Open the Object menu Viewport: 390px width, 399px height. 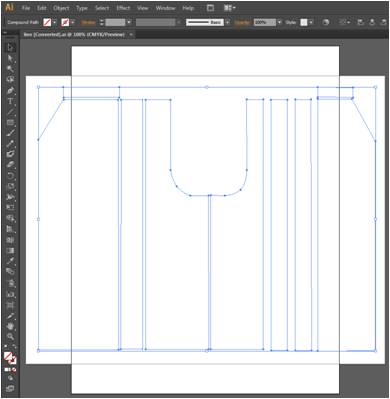click(x=61, y=8)
